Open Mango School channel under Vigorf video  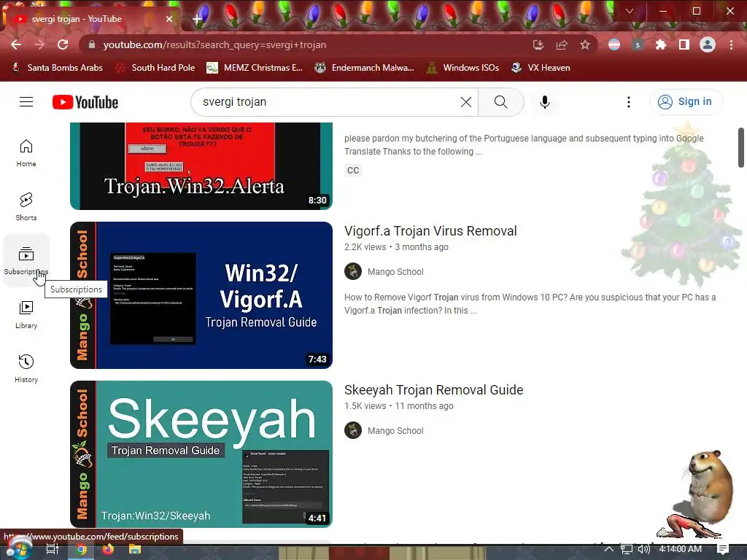click(395, 272)
